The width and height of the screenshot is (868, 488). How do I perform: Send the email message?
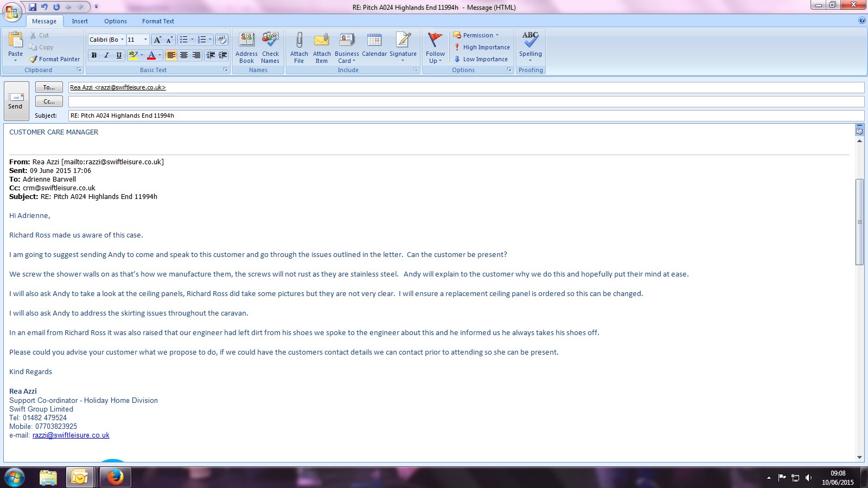[x=16, y=101]
